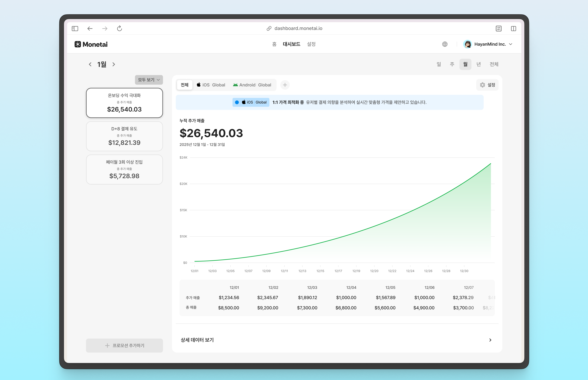Image resolution: width=588 pixels, height=380 pixels.
Task: Click the settings gear beside the chart
Action: point(482,85)
